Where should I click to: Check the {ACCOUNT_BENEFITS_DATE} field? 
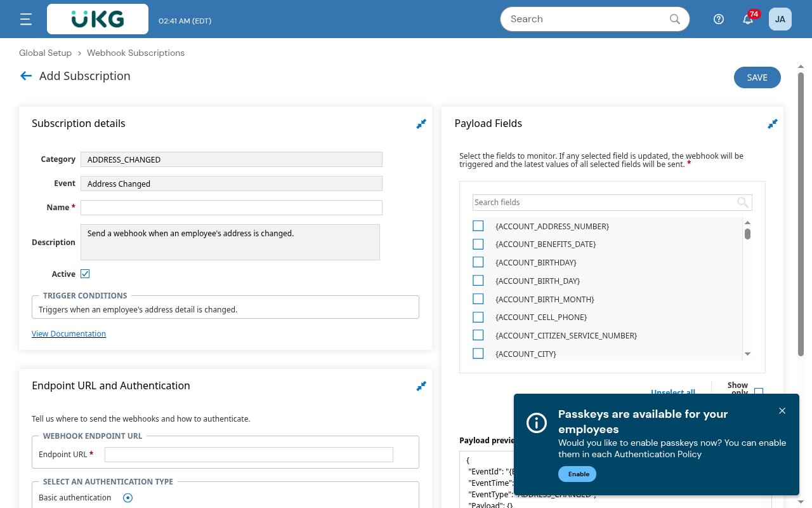[x=478, y=244]
